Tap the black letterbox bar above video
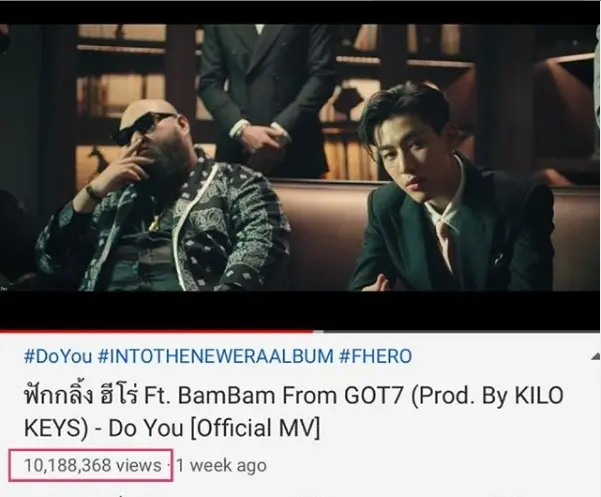 (300, 12)
